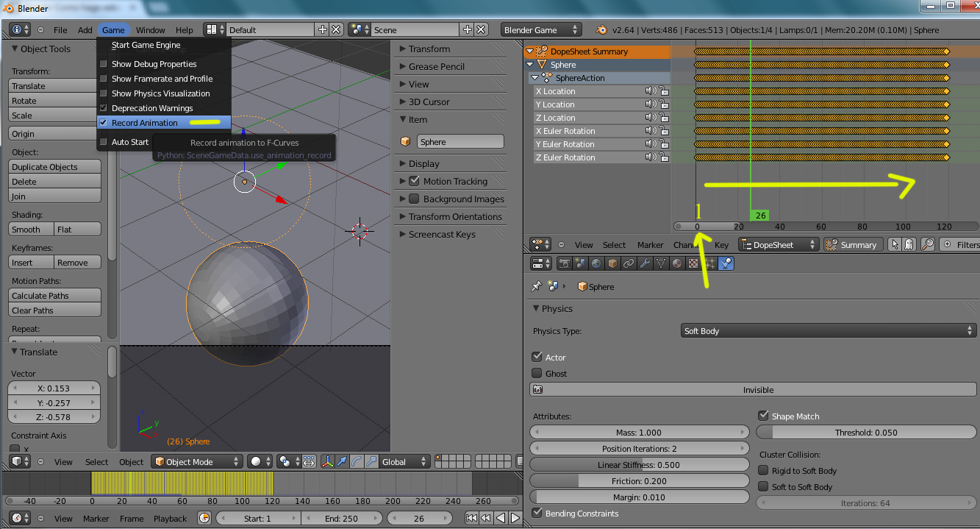Image resolution: width=980 pixels, height=529 pixels.
Task: Toggle the ghost icon in DopeSheet header
Action: point(909,244)
